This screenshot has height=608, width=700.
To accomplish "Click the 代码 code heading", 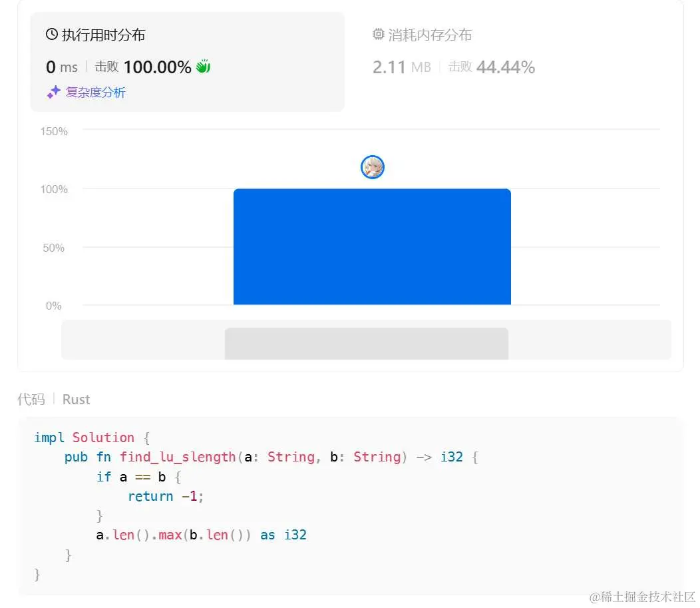I will 31,400.
